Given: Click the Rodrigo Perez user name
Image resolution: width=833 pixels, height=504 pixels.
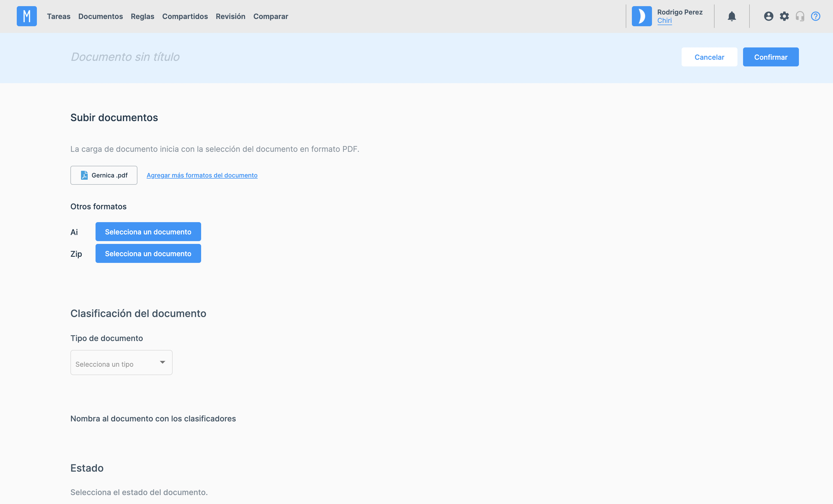Looking at the screenshot, I should [680, 12].
